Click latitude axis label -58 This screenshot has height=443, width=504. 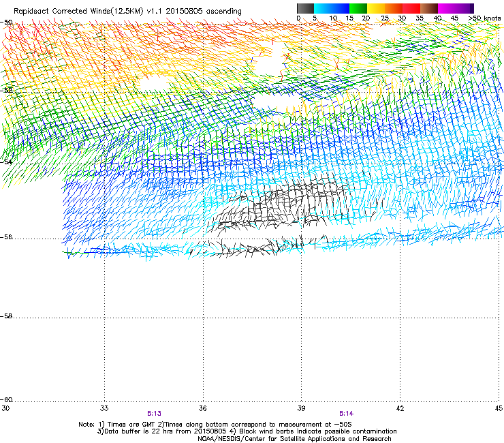(x=6, y=316)
